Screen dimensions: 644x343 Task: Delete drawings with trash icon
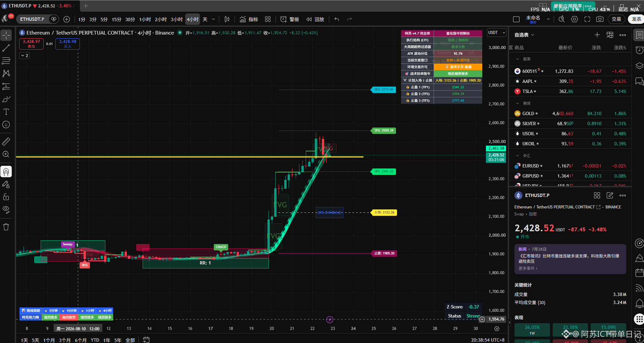click(6, 227)
